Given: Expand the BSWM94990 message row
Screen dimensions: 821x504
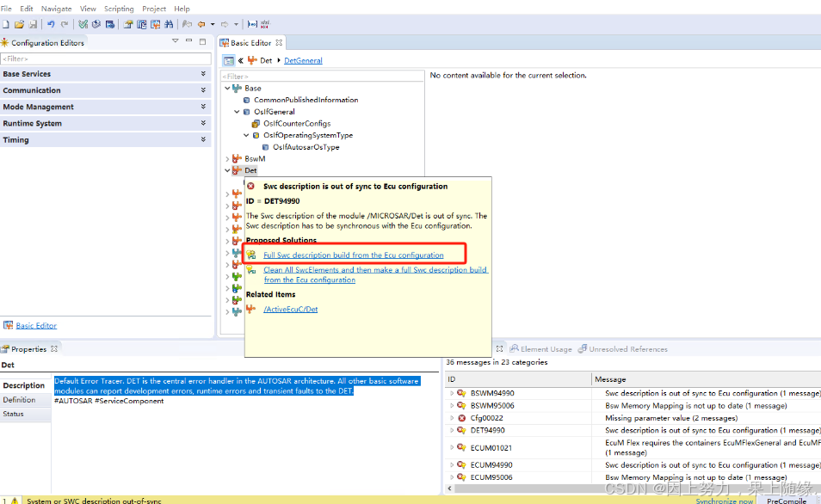Looking at the screenshot, I should [x=451, y=393].
